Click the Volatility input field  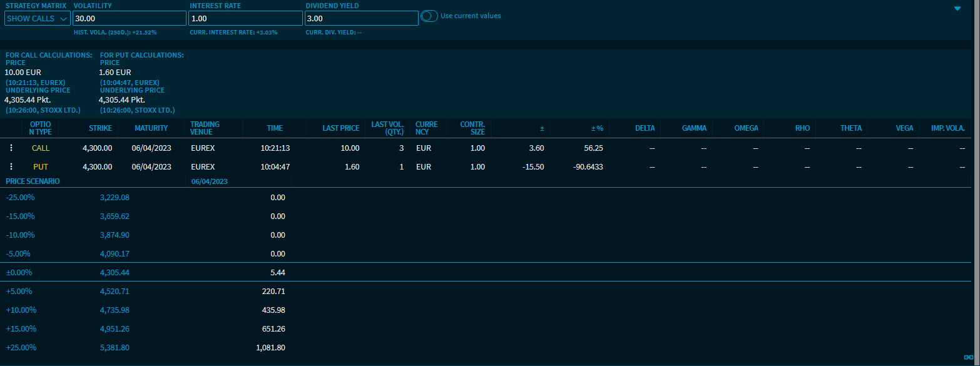(129, 19)
